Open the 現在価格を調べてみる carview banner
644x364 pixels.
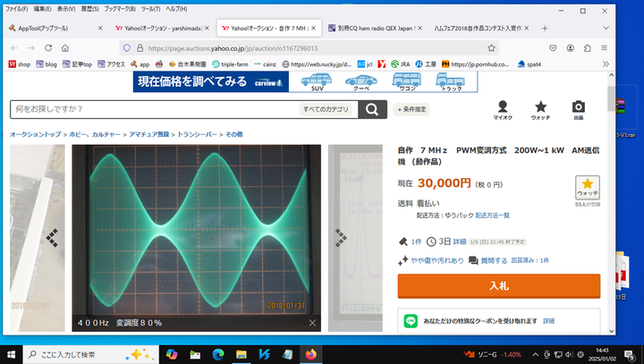[x=305, y=81]
